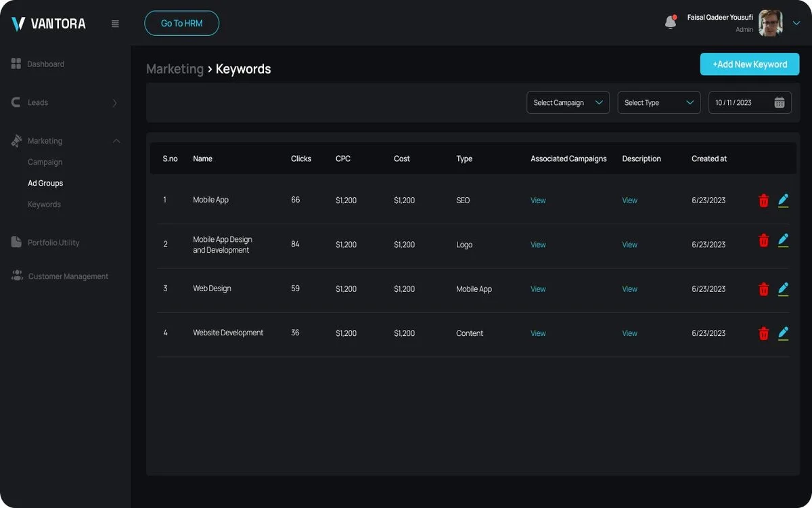Click the Created at column header
Viewport: 812px width, 508px height.
[x=709, y=158]
